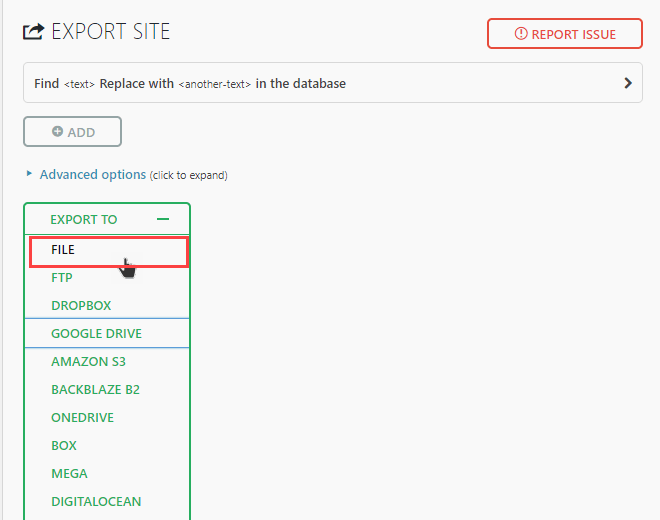Click the <another-text> replace placeholder

click(214, 84)
